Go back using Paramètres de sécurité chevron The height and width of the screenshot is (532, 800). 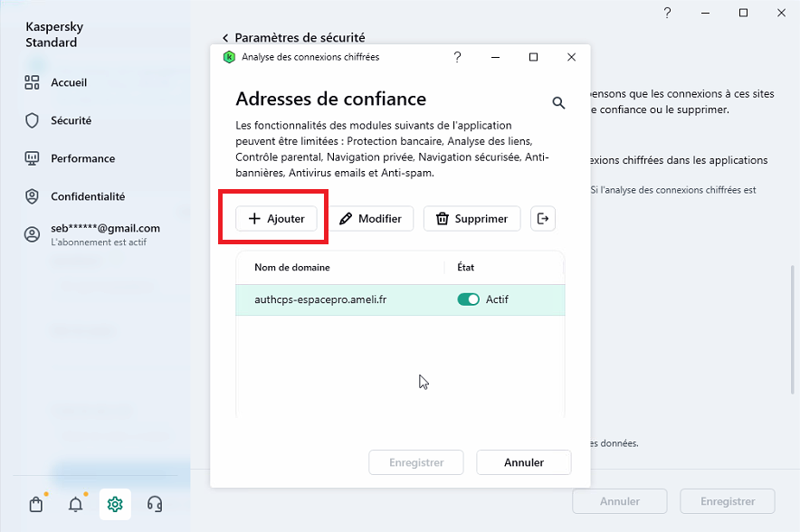tap(225, 38)
